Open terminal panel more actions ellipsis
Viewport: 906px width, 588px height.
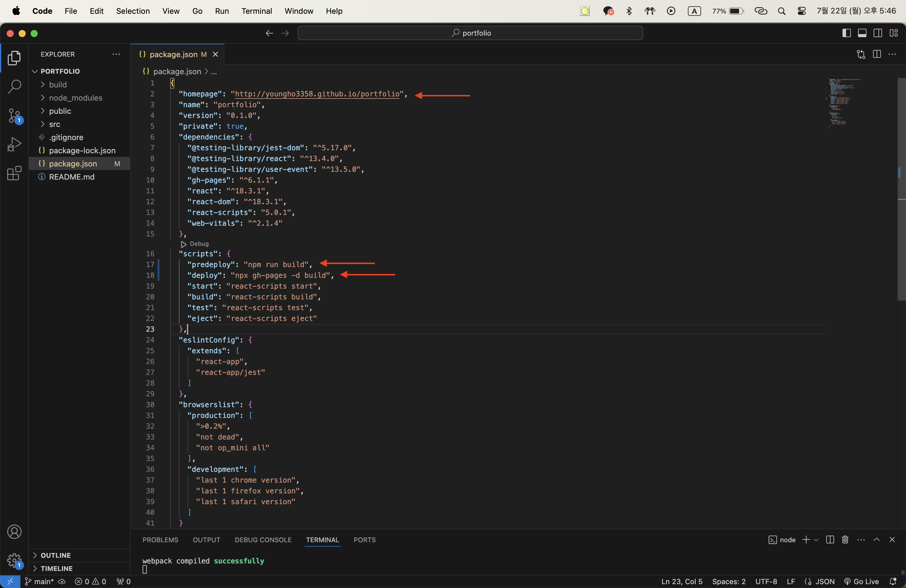pos(861,540)
